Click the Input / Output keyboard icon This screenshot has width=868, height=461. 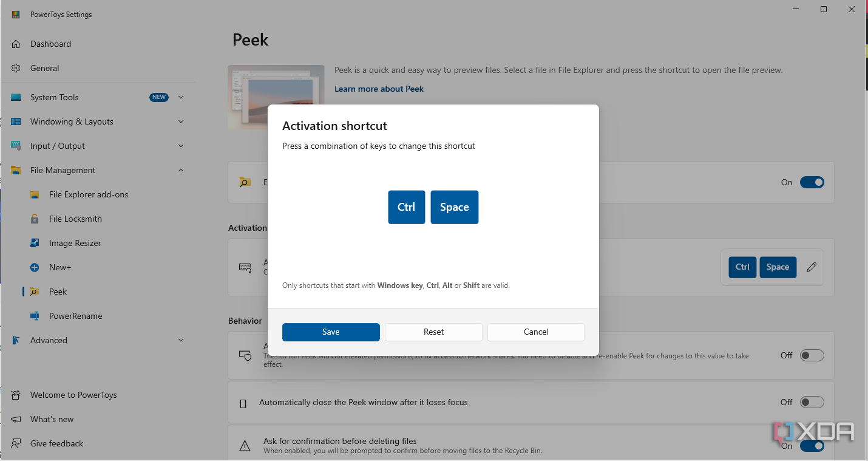coord(16,146)
